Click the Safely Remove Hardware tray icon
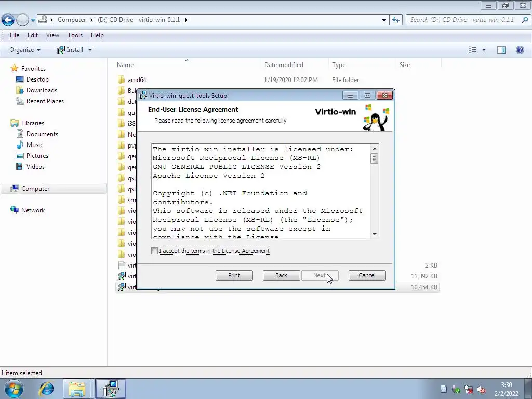Image resolution: width=532 pixels, height=399 pixels. [456, 390]
